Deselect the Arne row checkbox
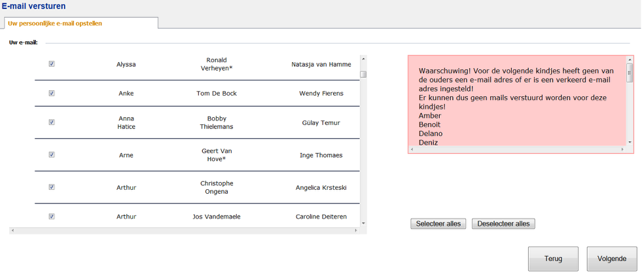Screen dimensions: 644x273 click(x=52, y=155)
